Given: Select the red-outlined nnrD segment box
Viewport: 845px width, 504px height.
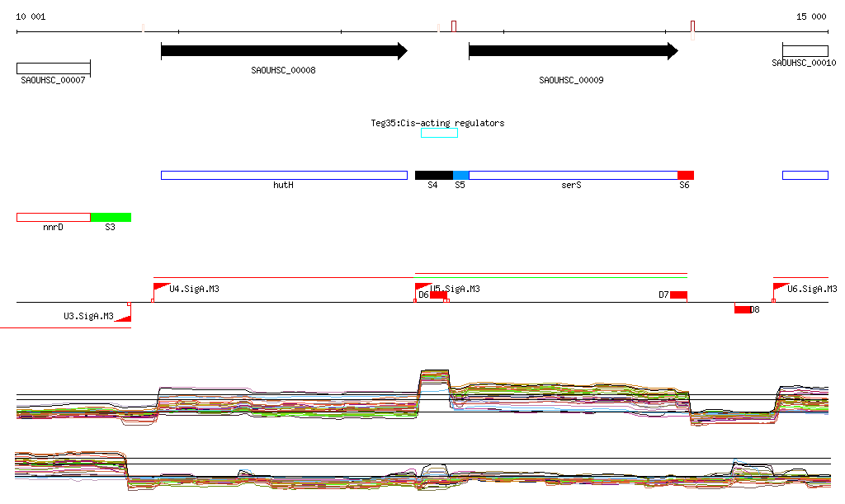Looking at the screenshot, I should click(x=53, y=217).
